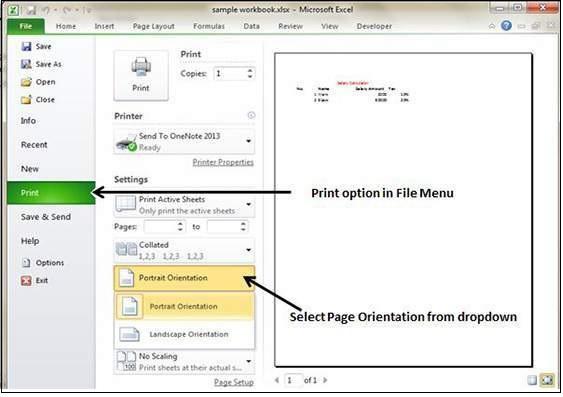Switch to the Home tab

point(66,26)
